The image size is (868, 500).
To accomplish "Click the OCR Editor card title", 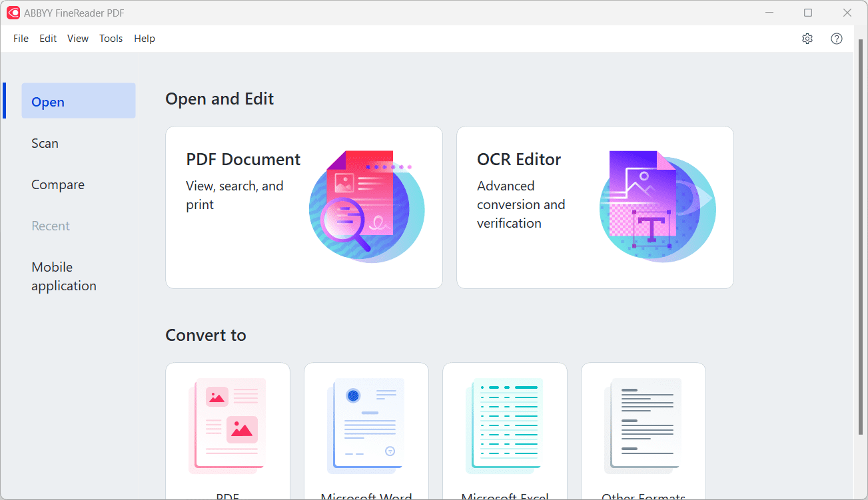I will coord(519,159).
